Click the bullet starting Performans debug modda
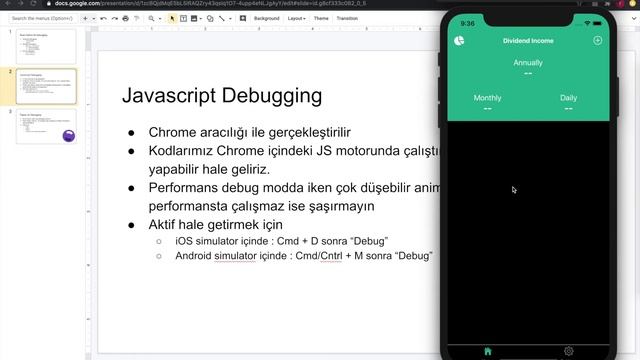This screenshot has height=360, width=640. tap(294, 188)
